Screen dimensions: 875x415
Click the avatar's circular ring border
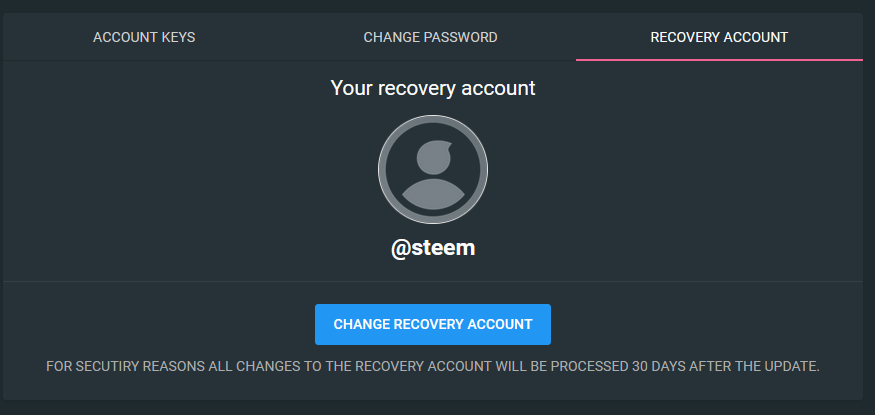coord(381,168)
